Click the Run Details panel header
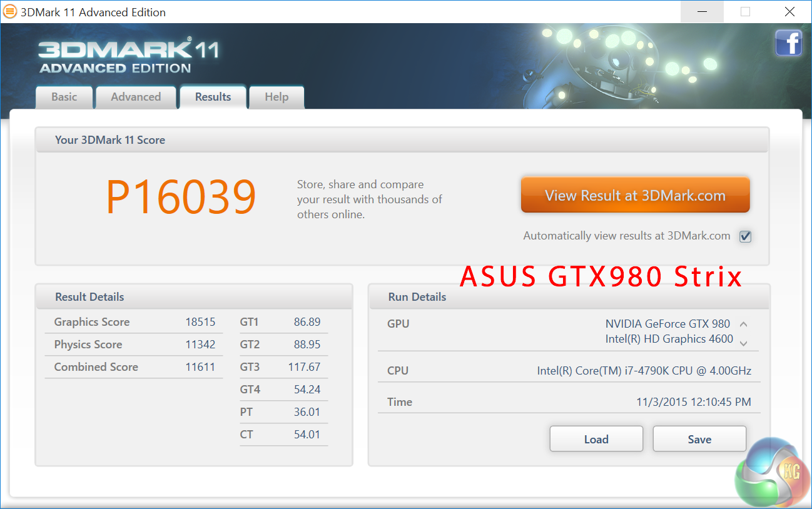The image size is (812, 509). 569,297
